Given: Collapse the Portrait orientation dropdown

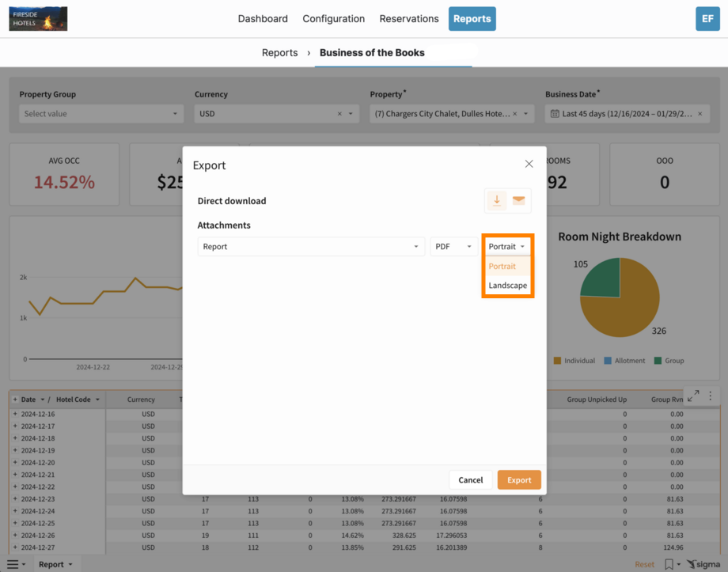Looking at the screenshot, I should pos(507,247).
